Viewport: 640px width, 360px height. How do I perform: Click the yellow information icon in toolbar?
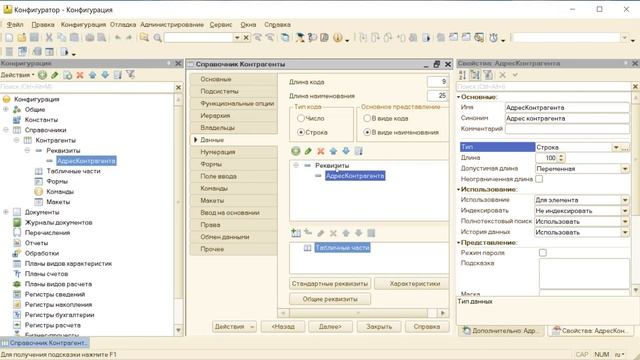click(338, 38)
